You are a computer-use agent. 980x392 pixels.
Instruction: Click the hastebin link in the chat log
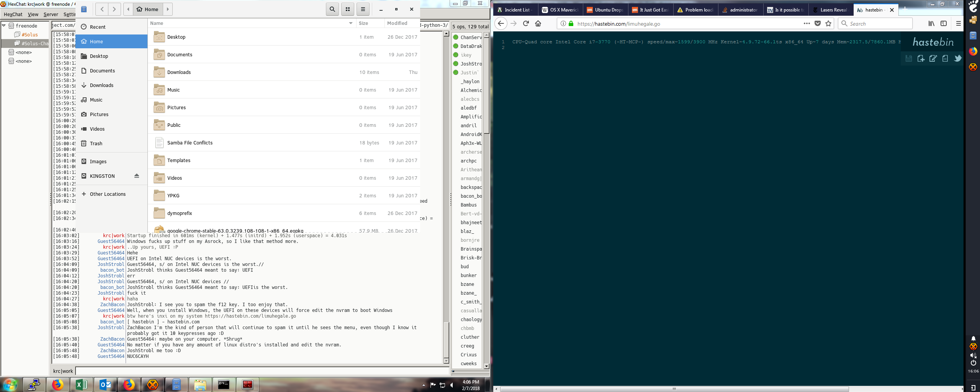coord(250,316)
